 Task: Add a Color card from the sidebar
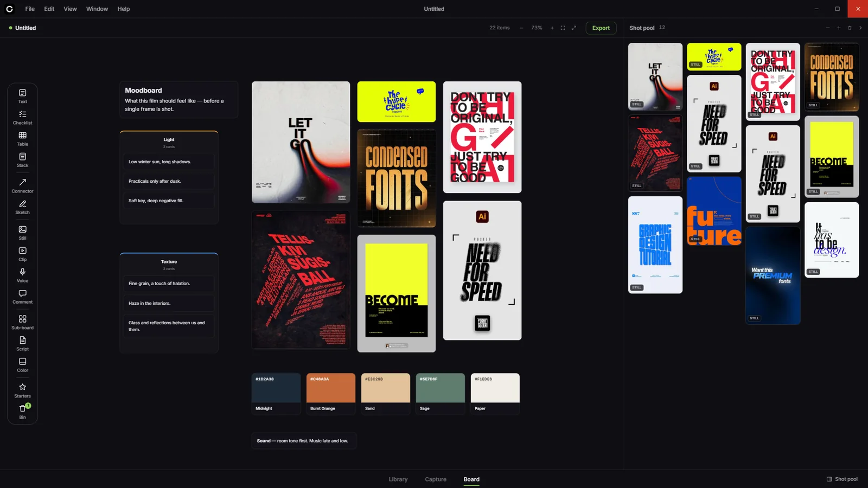22,364
